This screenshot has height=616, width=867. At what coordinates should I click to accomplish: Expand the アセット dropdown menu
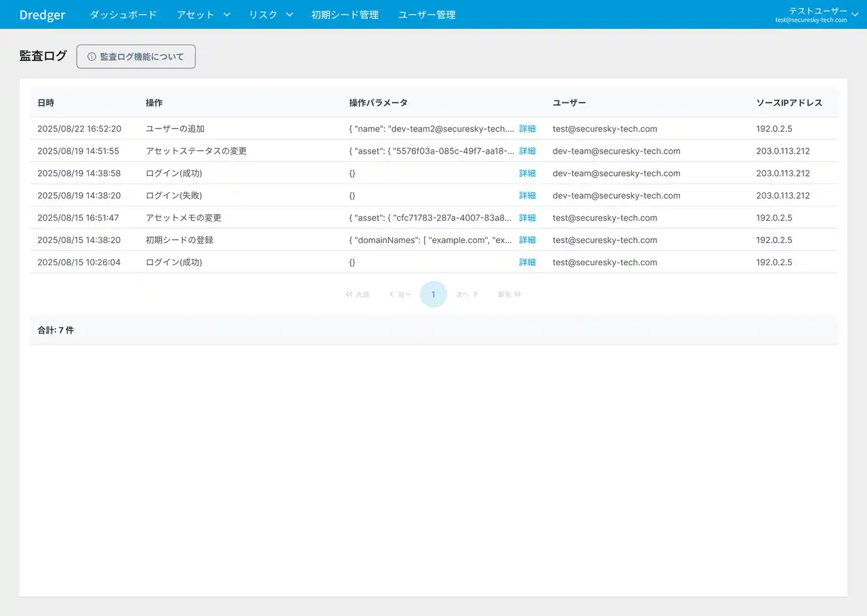click(x=203, y=15)
